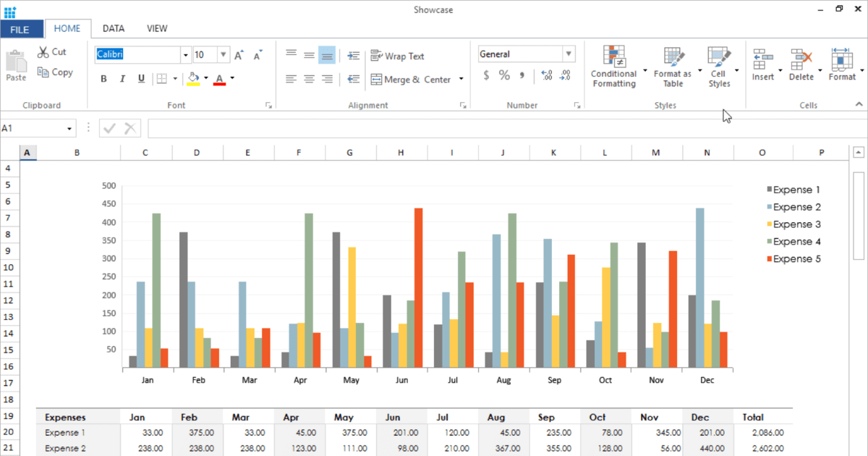Image resolution: width=868 pixels, height=456 pixels.
Task: Toggle bold formatting
Action: (x=103, y=79)
